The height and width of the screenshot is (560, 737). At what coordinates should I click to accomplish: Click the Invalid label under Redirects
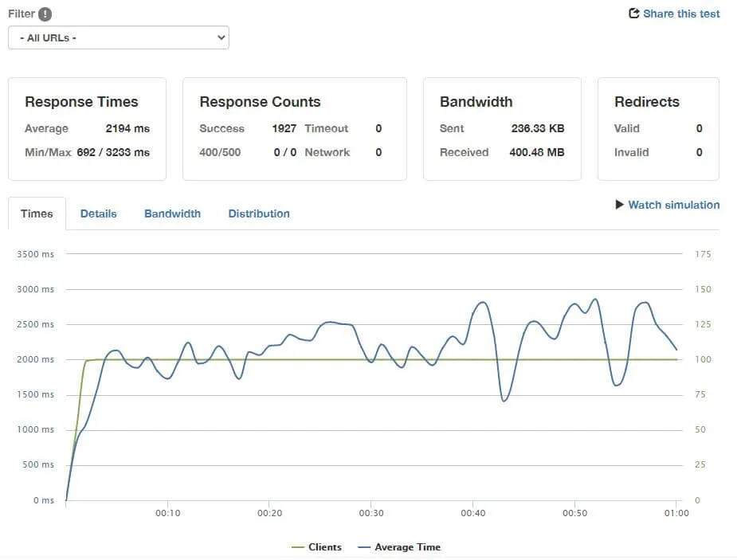[631, 152]
